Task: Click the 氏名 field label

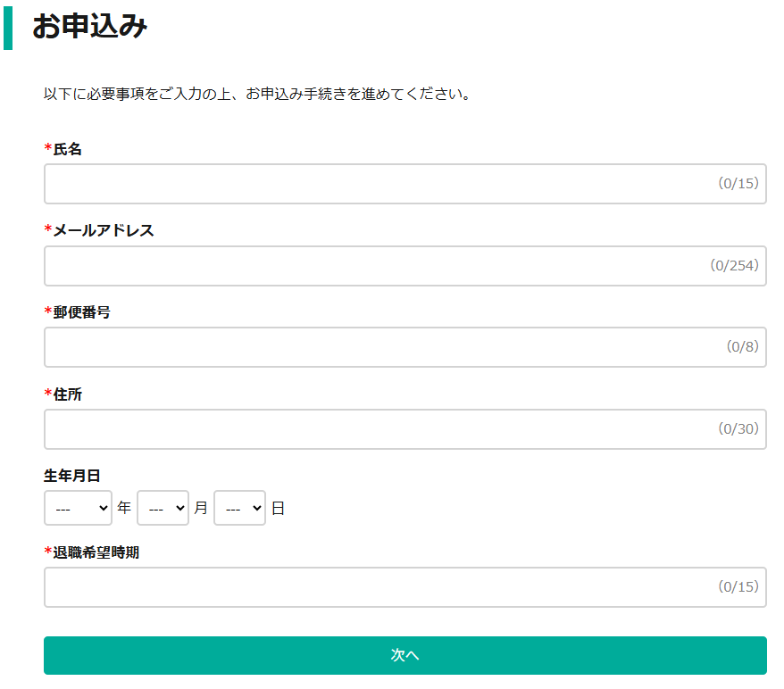Action: (x=67, y=149)
